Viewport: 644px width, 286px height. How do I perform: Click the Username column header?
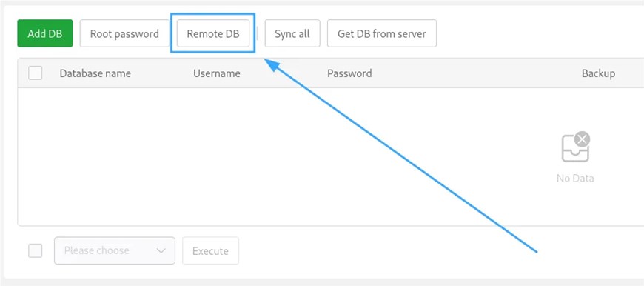(x=217, y=73)
